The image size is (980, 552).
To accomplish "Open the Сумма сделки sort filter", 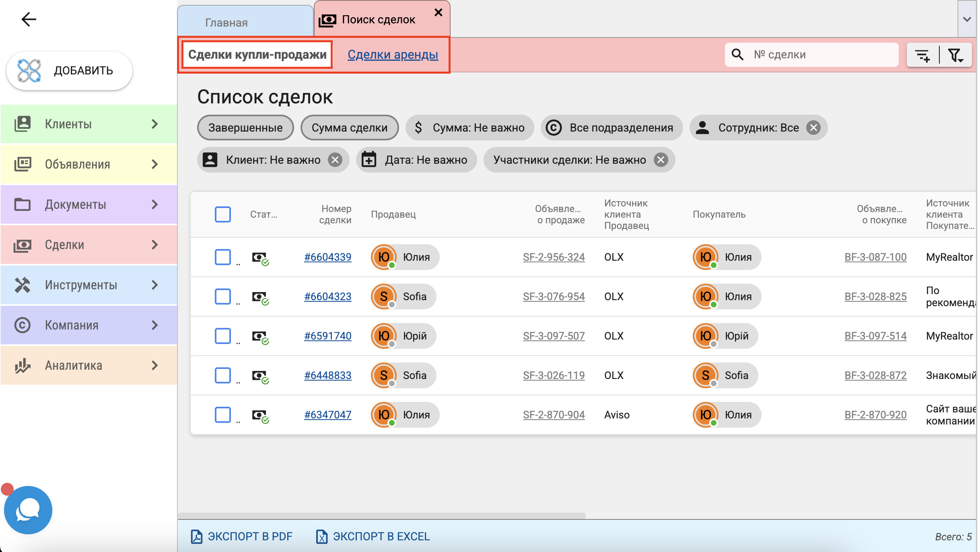I will [350, 128].
